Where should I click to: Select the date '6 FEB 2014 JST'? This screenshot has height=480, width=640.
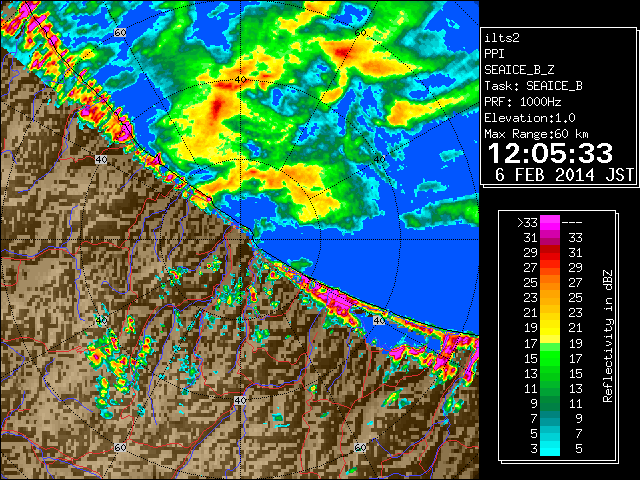point(564,175)
